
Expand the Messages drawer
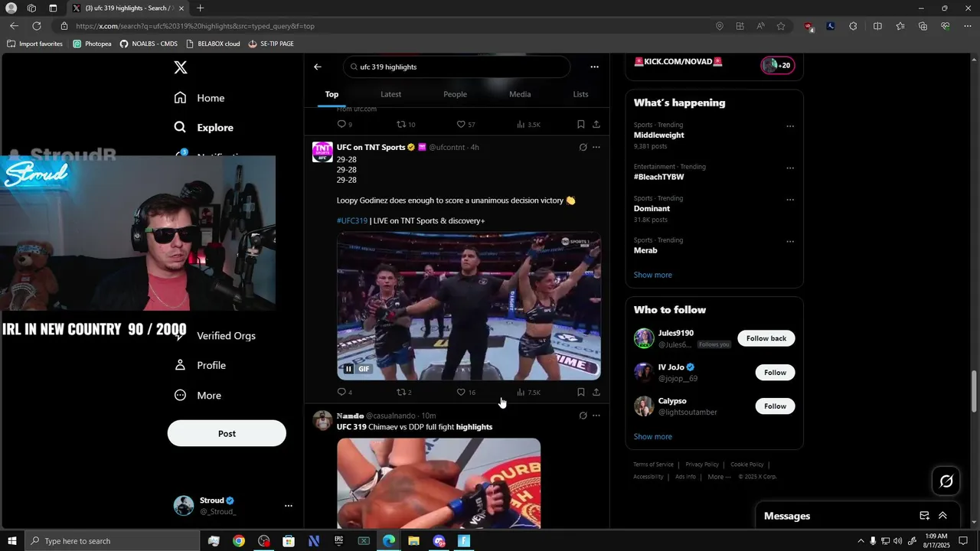(942, 516)
